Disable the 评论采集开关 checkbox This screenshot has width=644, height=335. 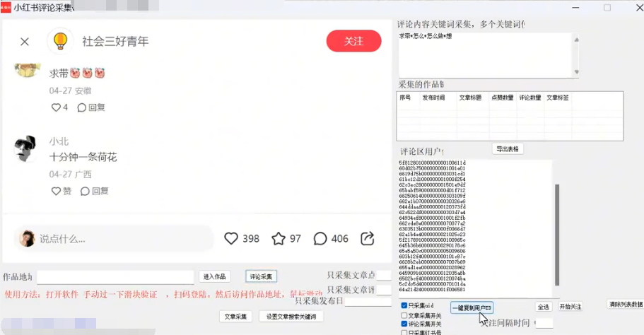tap(404, 324)
